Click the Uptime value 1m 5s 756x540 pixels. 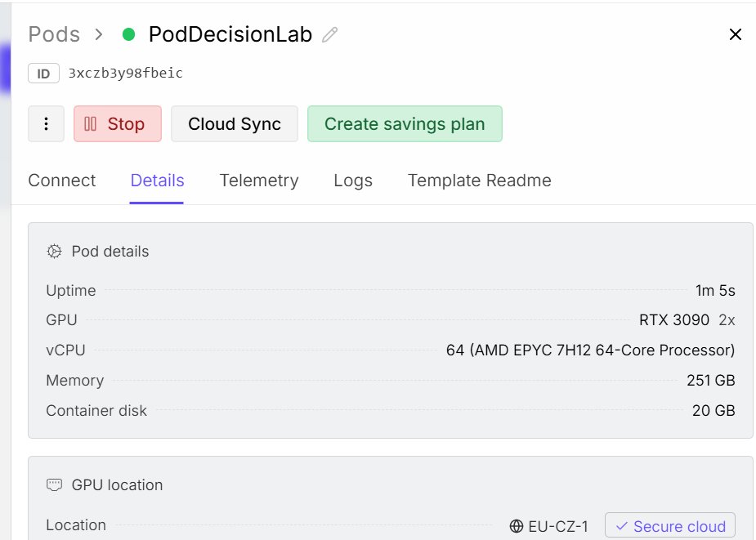pos(715,291)
